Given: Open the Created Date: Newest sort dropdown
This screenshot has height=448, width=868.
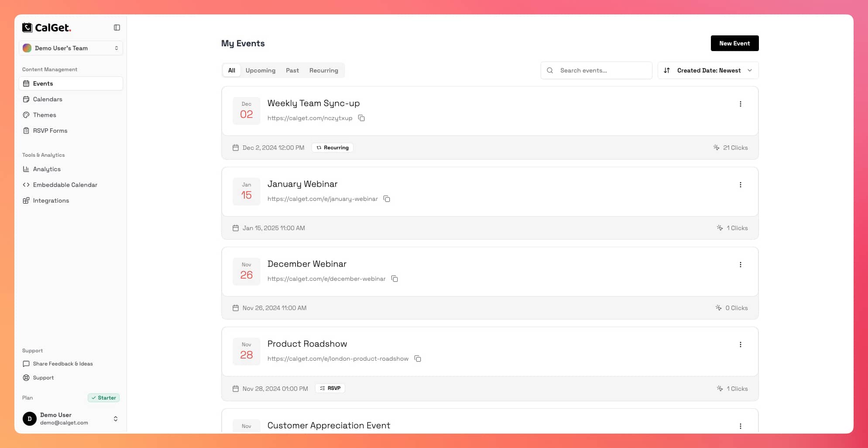Looking at the screenshot, I should coord(708,70).
